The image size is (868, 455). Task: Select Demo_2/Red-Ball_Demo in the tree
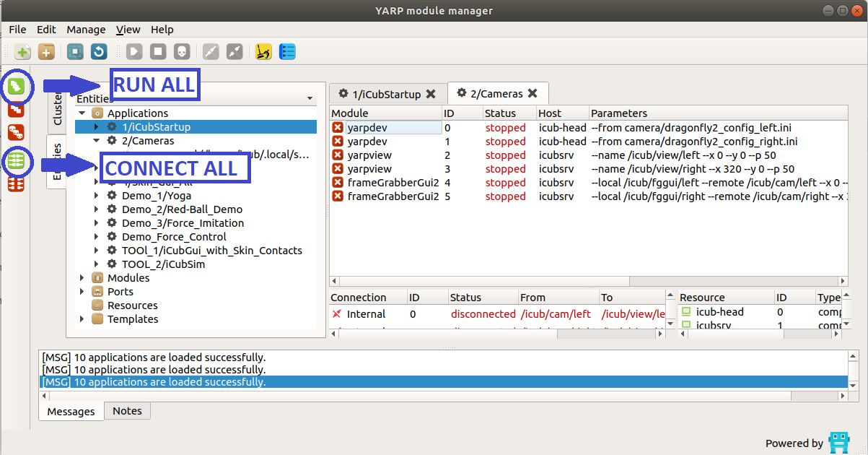[182, 209]
